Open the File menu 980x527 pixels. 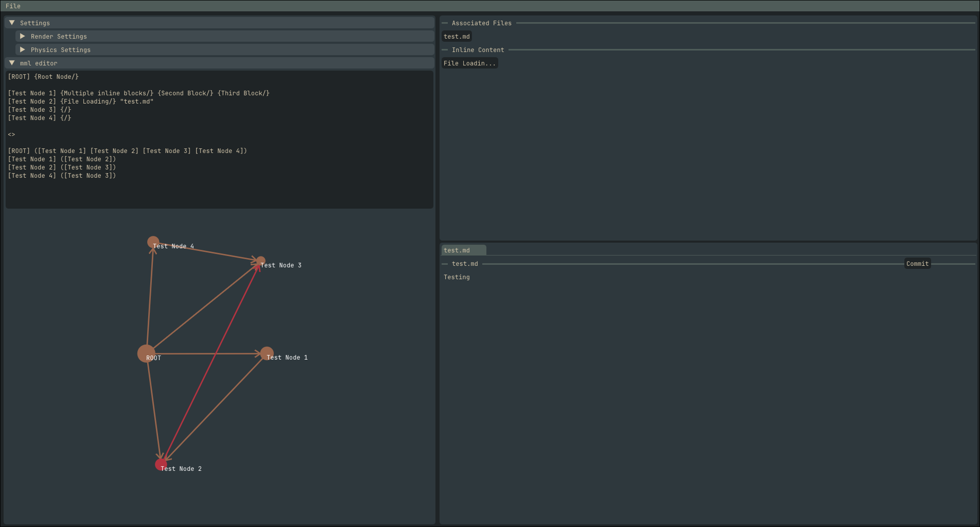point(13,6)
